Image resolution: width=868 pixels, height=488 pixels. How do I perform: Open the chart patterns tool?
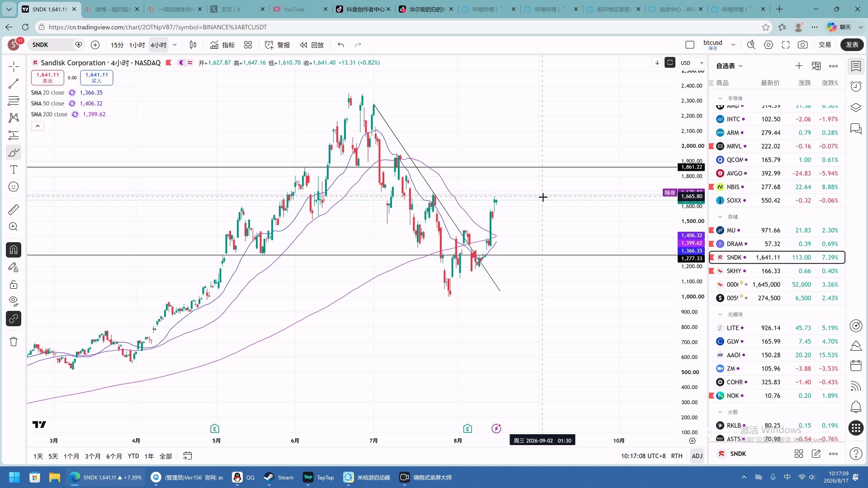pos(14,118)
